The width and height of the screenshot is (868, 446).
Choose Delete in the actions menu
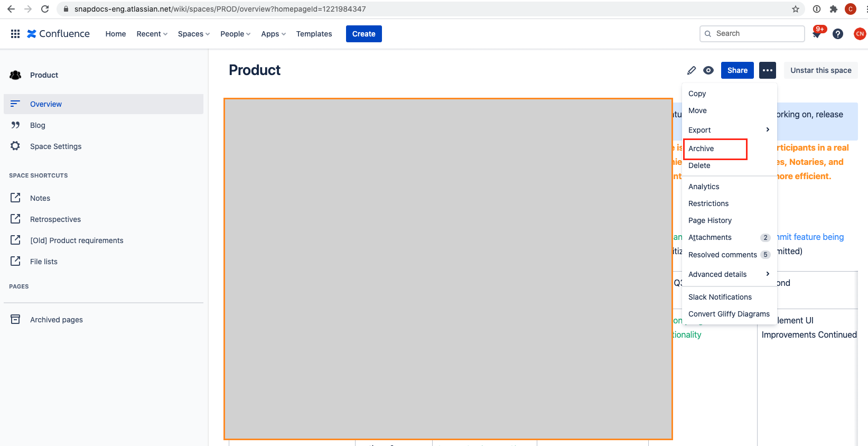coord(729,165)
